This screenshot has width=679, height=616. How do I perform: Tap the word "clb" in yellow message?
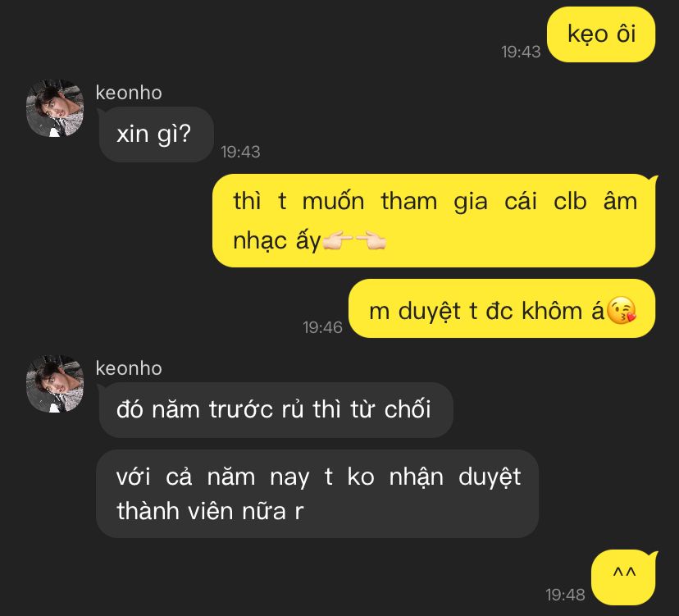pos(570,202)
